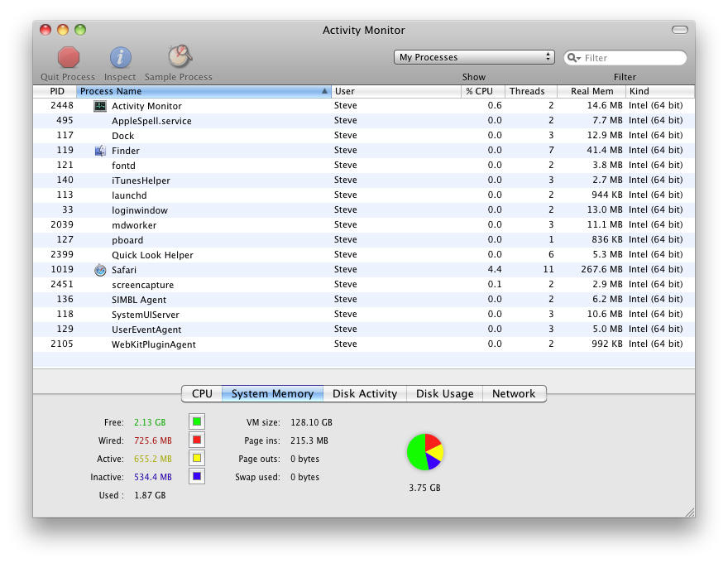Click PID 2448 cell
This screenshot has height=563, width=728.
coord(62,105)
